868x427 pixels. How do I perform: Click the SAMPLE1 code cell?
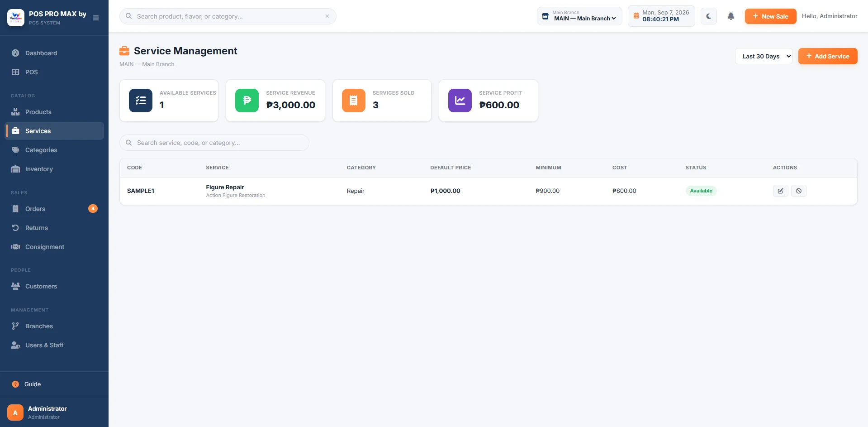[141, 191]
